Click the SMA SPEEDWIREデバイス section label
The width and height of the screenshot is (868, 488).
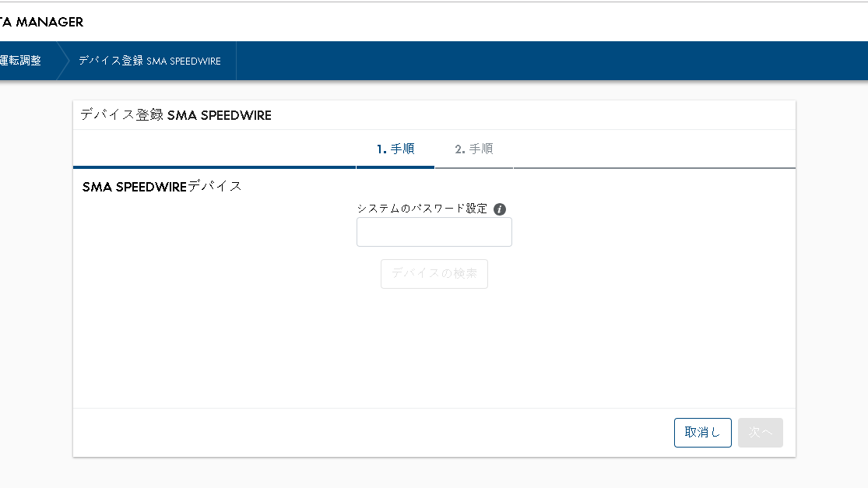[x=162, y=187]
